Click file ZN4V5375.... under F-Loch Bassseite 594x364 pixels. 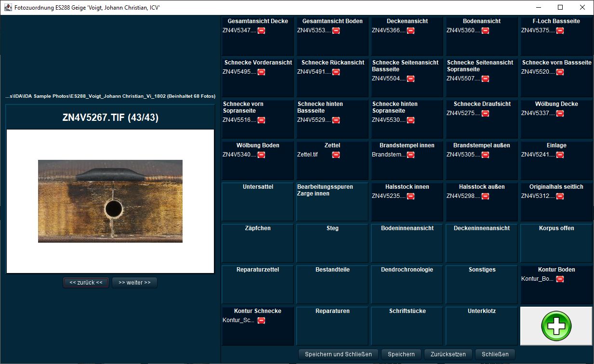[x=538, y=31]
